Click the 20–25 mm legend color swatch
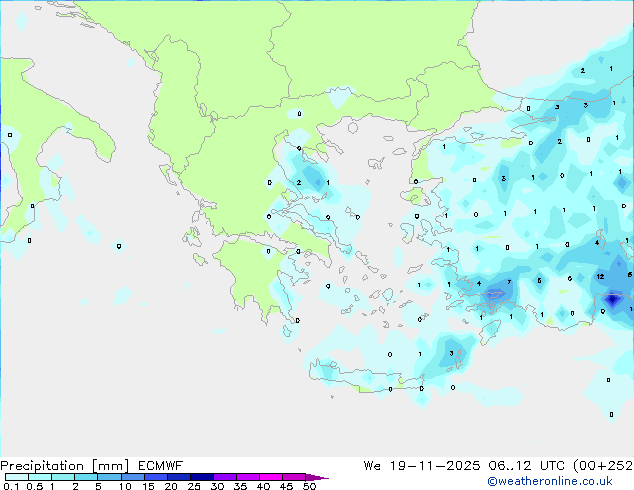Image resolution: width=634 pixels, height=490 pixels. 179,477
